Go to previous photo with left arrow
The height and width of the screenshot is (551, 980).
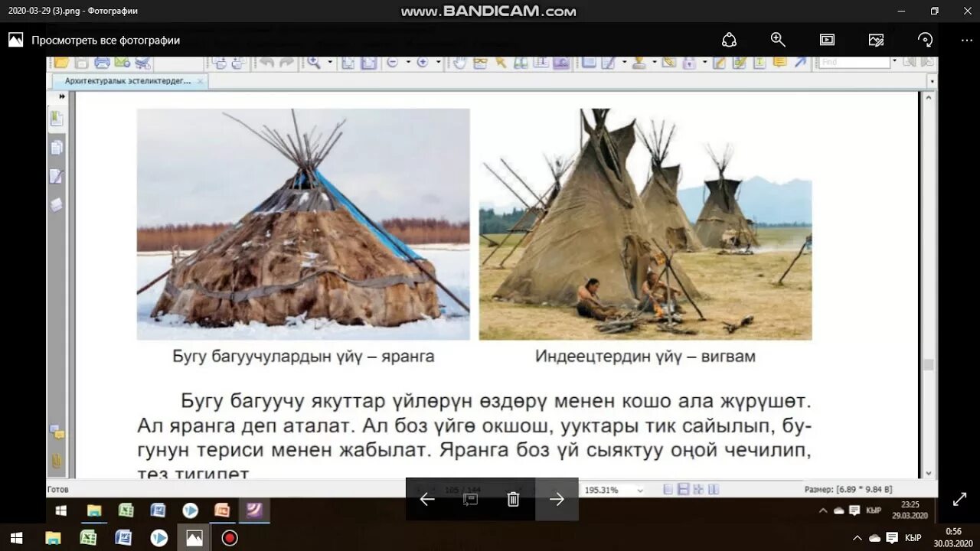click(x=427, y=499)
